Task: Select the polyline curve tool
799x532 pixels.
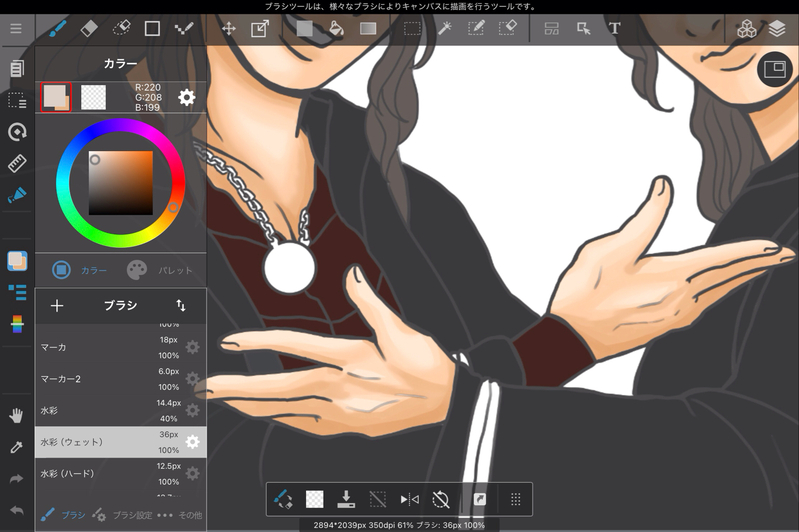Action: [x=183, y=29]
